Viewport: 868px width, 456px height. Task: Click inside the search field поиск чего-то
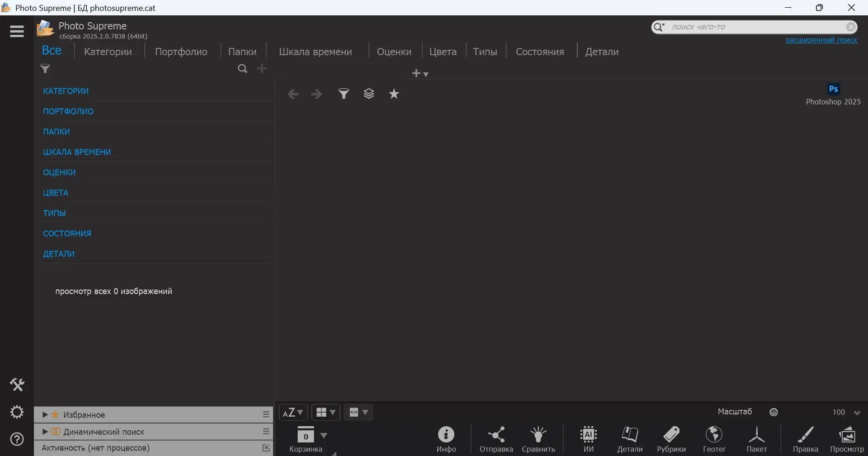[x=746, y=27]
